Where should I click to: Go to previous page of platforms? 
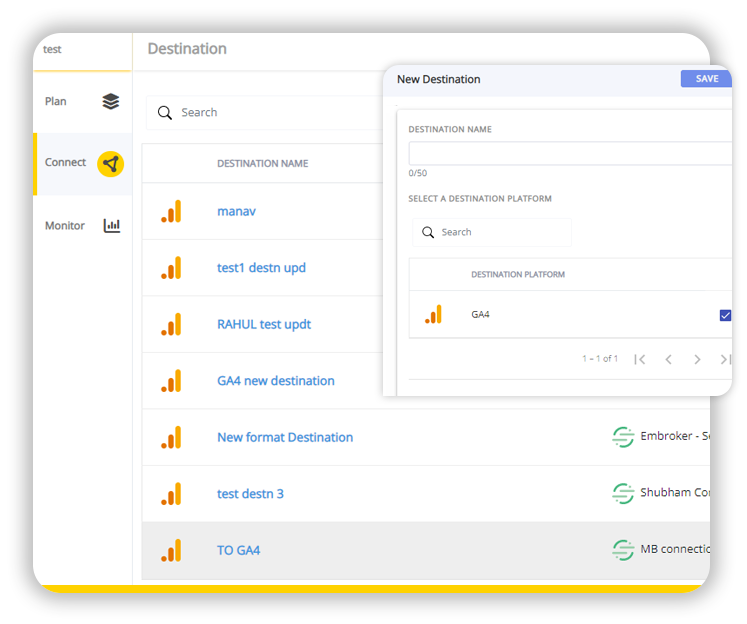668,359
